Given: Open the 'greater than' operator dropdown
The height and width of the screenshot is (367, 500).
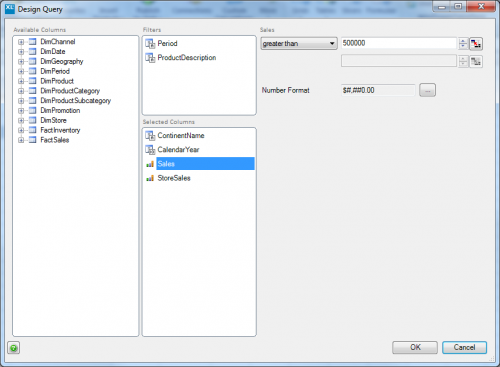Looking at the screenshot, I should (x=299, y=44).
